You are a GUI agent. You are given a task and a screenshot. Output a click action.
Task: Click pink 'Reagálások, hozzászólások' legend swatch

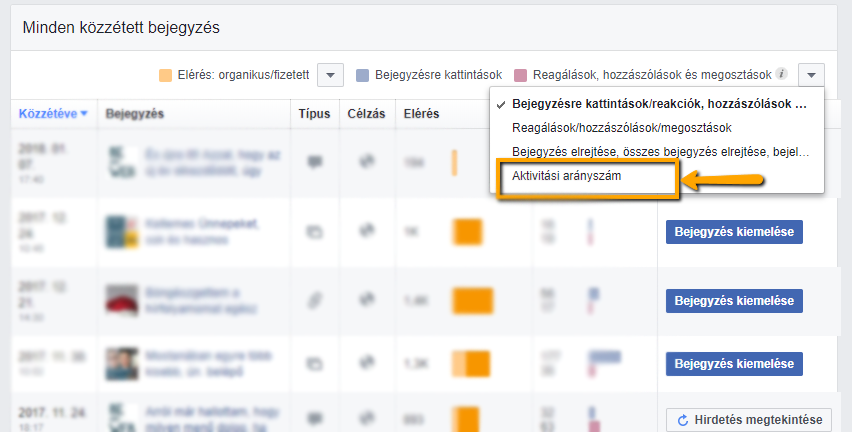click(x=521, y=75)
